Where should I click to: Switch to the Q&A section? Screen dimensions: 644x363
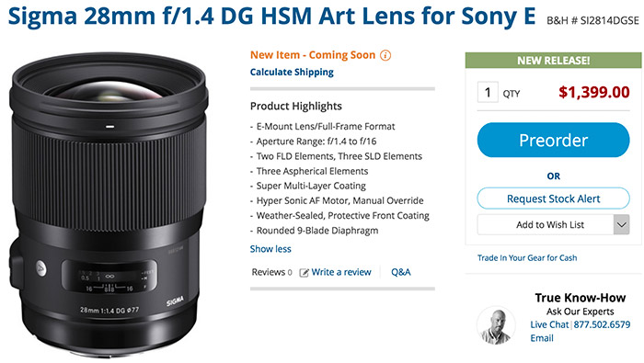(401, 272)
